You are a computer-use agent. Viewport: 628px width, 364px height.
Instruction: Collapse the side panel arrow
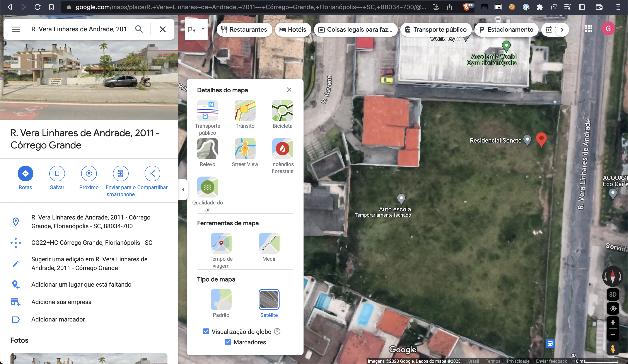(x=183, y=190)
